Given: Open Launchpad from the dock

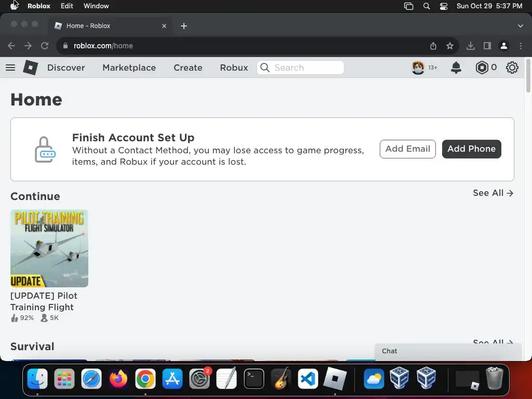Looking at the screenshot, I should pyautogui.click(x=64, y=379).
